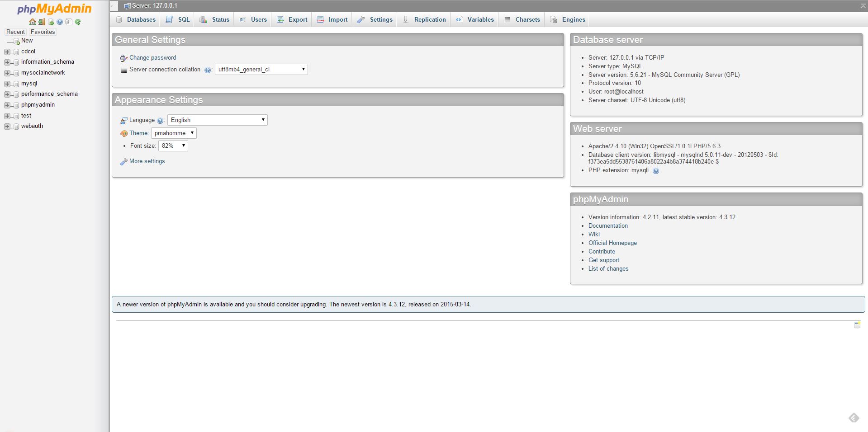This screenshot has width=868, height=432.
Task: Open phpMyAdmin documentation help icon in sidebar
Action: [60, 22]
